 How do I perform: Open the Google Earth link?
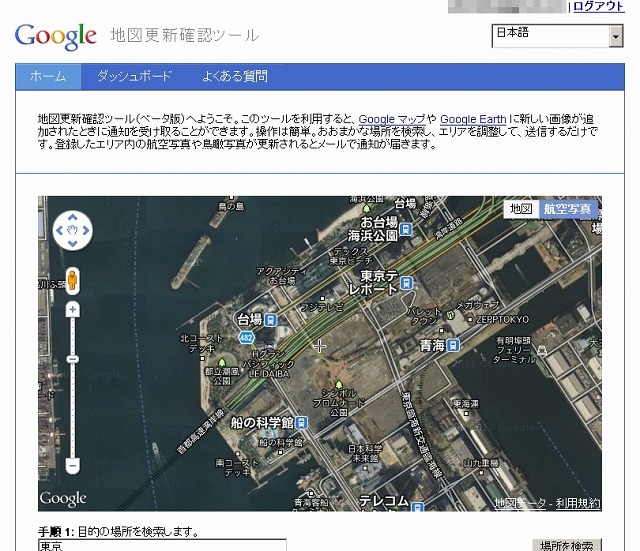[x=473, y=119]
